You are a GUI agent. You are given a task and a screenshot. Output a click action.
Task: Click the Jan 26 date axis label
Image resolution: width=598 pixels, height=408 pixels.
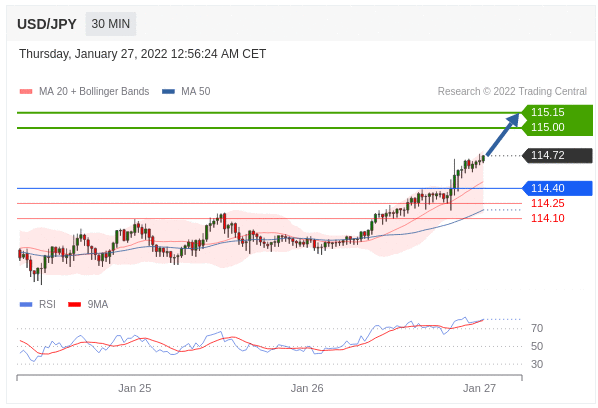pyautogui.click(x=307, y=388)
